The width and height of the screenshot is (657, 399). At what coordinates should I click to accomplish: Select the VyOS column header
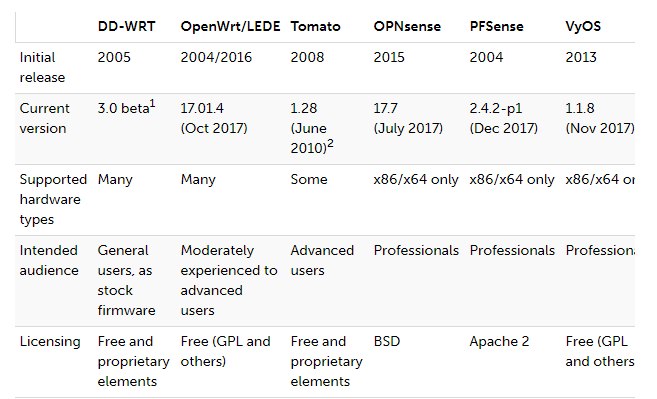pos(583,26)
